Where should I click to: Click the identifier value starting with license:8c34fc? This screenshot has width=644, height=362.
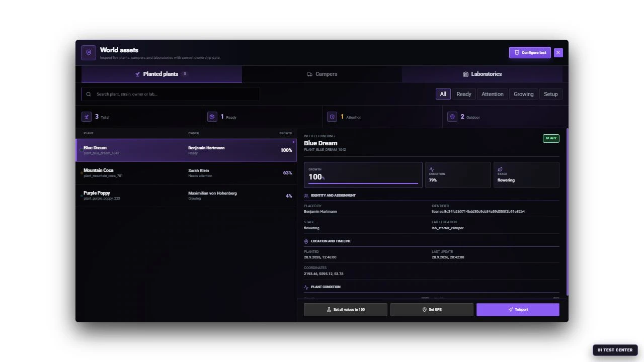[x=478, y=212]
